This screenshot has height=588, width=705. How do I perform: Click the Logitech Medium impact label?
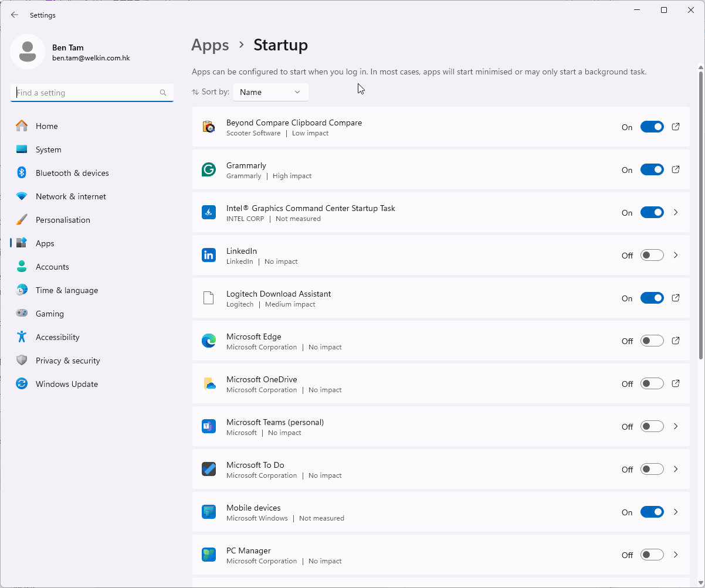tap(290, 304)
